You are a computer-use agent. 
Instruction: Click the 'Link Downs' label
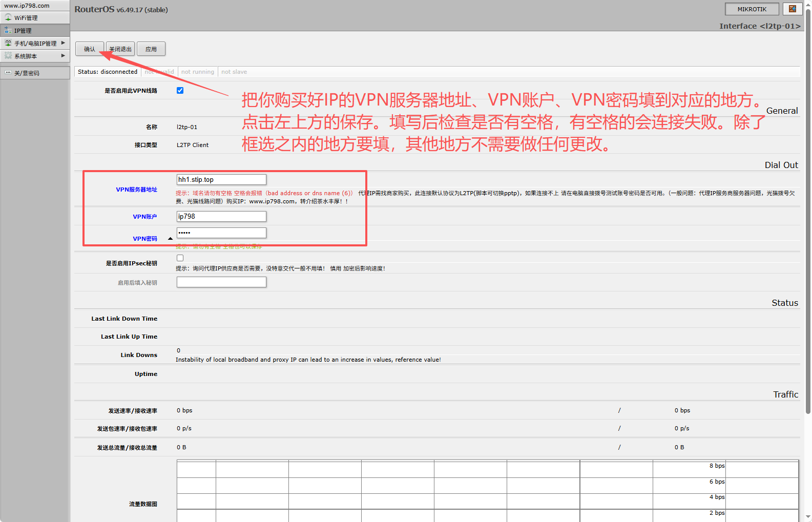(139, 355)
